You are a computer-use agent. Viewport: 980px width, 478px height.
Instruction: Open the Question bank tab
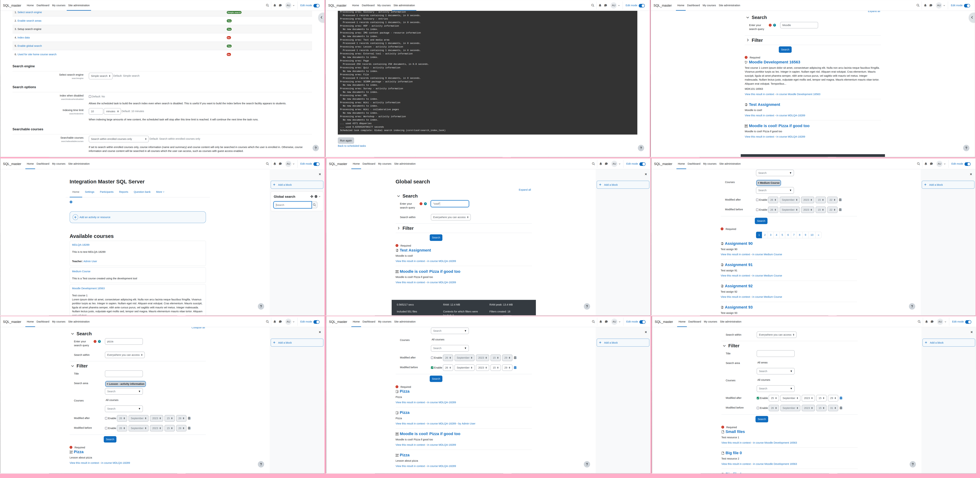142,192
